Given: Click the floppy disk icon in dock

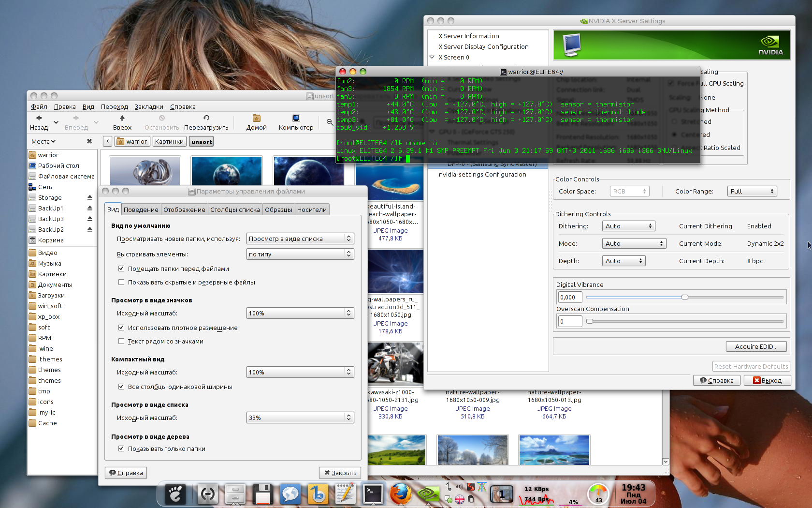Looking at the screenshot, I should coord(262,494).
